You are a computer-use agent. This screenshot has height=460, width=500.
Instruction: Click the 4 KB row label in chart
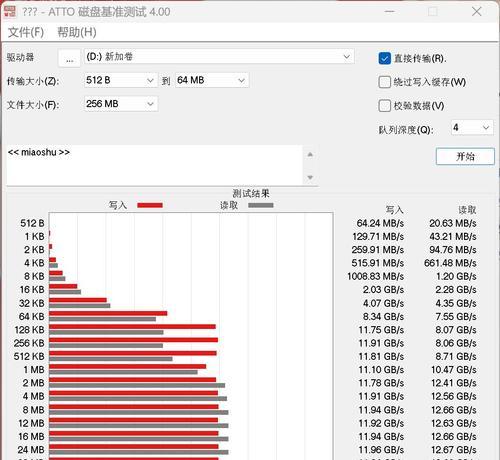coord(34,263)
